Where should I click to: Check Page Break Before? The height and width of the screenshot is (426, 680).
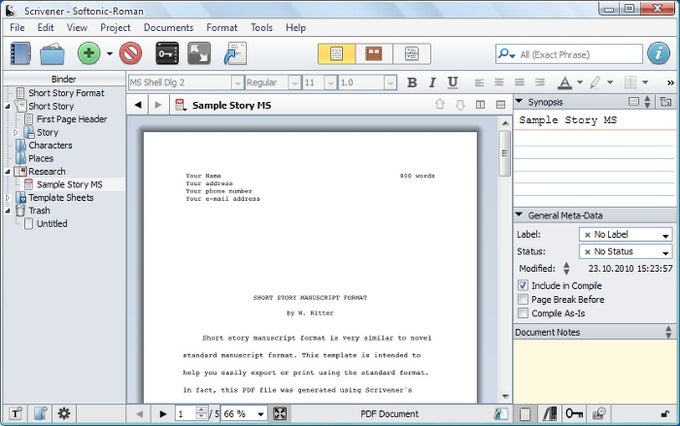(523, 299)
